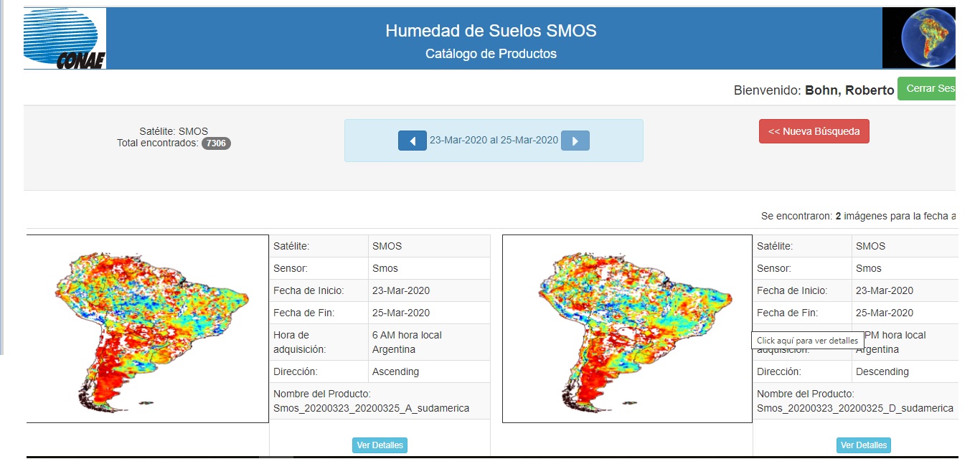This screenshot has width=980, height=469.
Task: Select the product name Smos_20200323_20200325_A_sudamerica
Action: click(x=372, y=408)
